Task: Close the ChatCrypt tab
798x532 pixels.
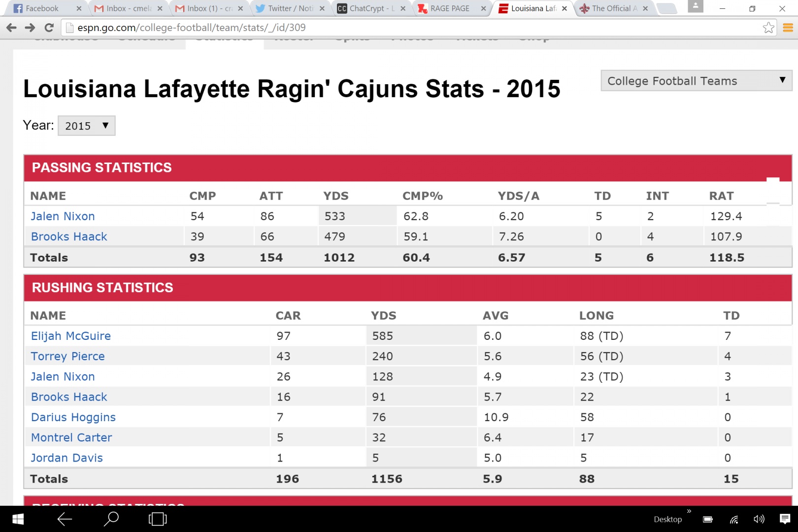Action: pyautogui.click(x=403, y=8)
